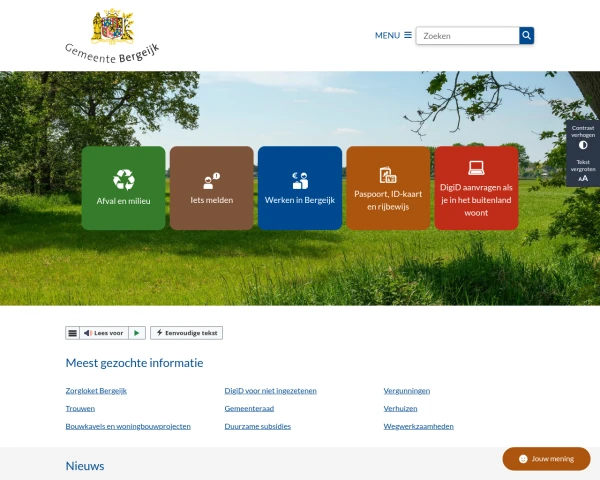The width and height of the screenshot is (600, 480).
Task: Open the Duurzame subsidies link
Action: click(x=258, y=426)
